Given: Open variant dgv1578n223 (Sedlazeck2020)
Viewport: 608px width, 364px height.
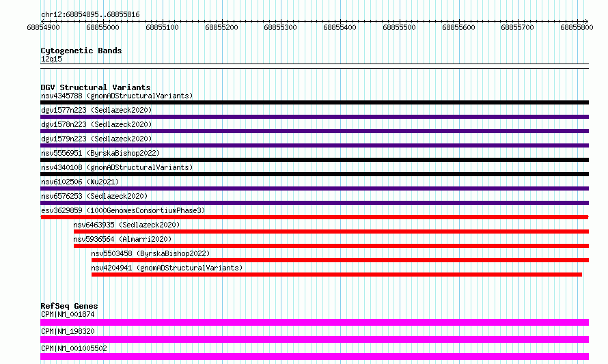Looking at the screenshot, I should pyautogui.click(x=96, y=124).
